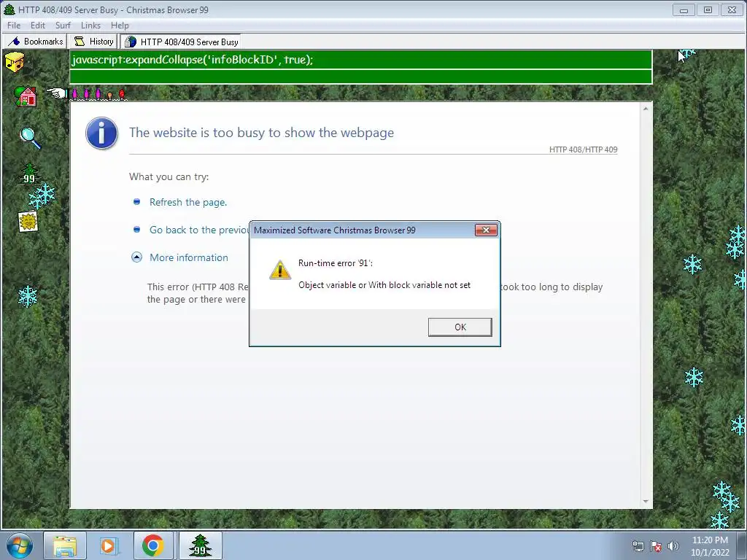747x560 pixels.
Task: Click OK in the run-time error dialog
Action: [x=460, y=327]
